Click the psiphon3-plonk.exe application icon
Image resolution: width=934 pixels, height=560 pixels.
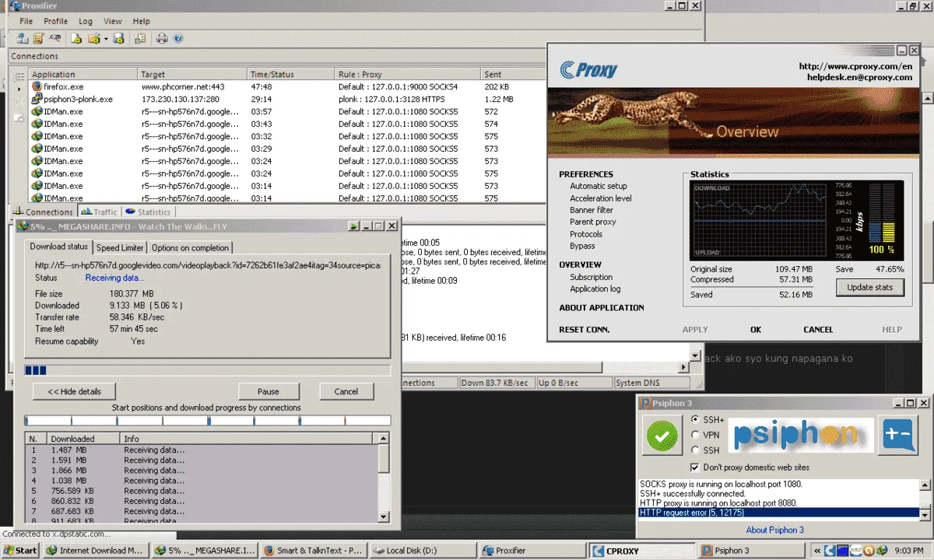pyautogui.click(x=37, y=99)
